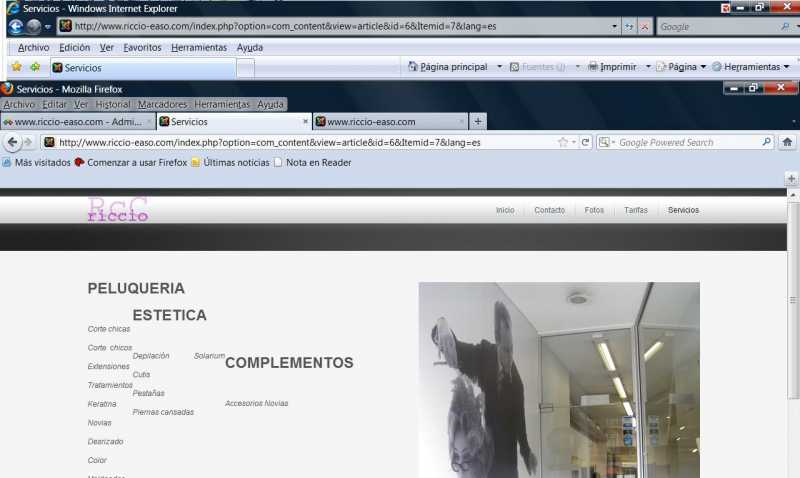
Task: Click the Firefox back arrow button
Action: coord(13,142)
